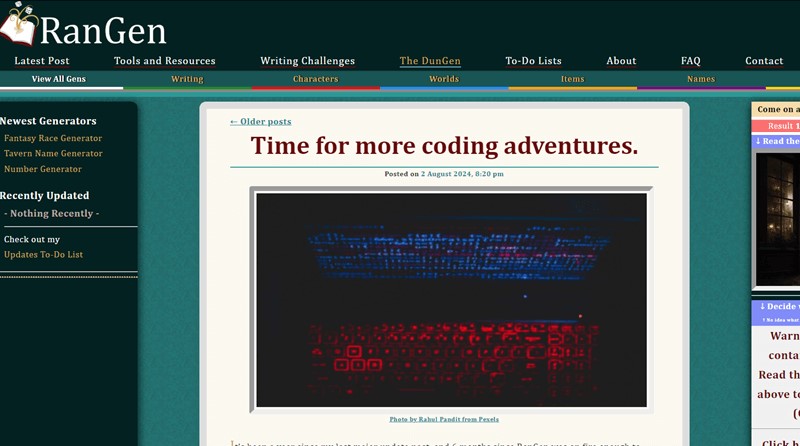Click the pink Result tab in right panel

coord(776,126)
